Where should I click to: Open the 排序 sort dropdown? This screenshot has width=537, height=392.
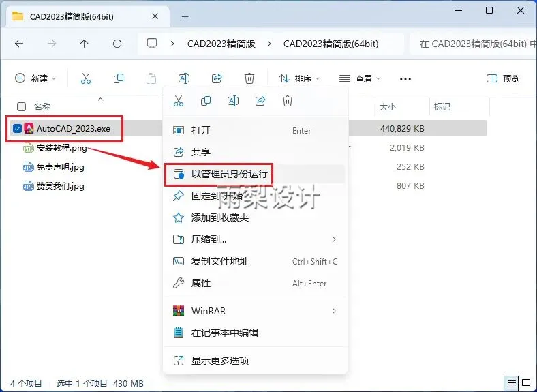[x=299, y=78]
